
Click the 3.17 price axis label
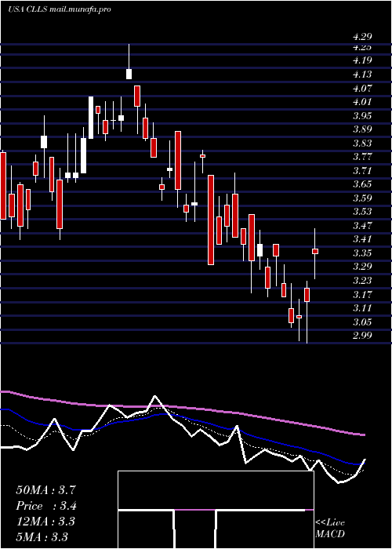(362, 294)
